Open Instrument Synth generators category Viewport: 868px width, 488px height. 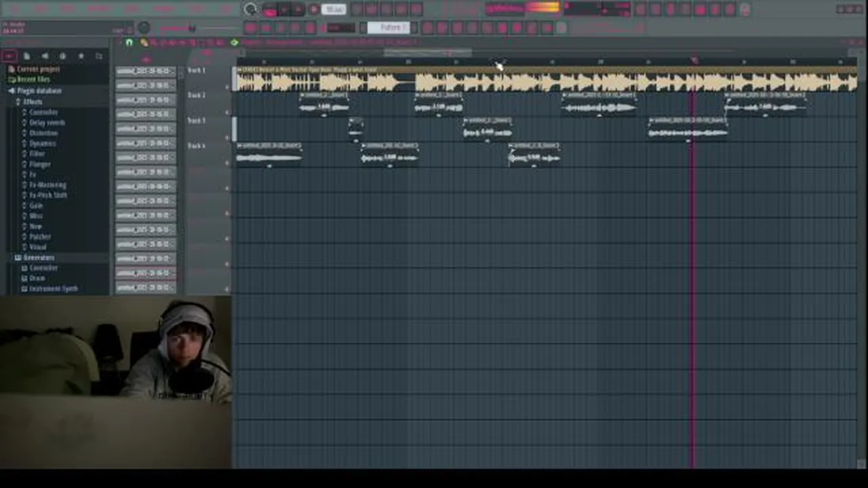(x=53, y=289)
